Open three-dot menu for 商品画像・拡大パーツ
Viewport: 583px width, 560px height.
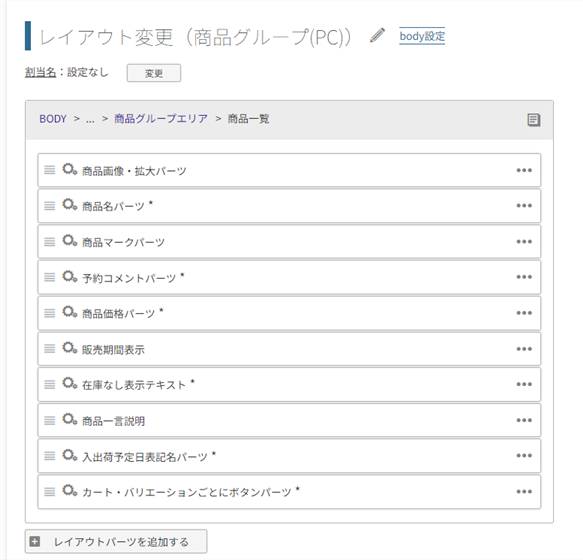click(524, 170)
